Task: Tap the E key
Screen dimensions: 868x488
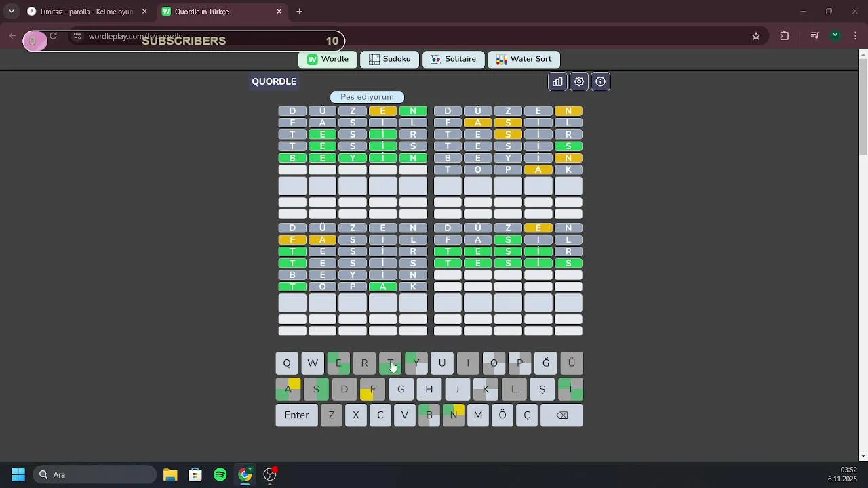Action: tap(338, 363)
